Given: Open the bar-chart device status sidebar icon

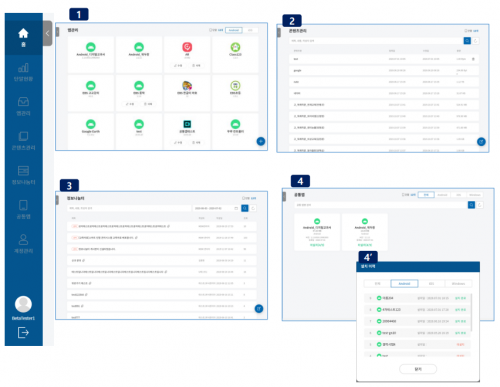Looking at the screenshot, I should pyautogui.click(x=23, y=72).
